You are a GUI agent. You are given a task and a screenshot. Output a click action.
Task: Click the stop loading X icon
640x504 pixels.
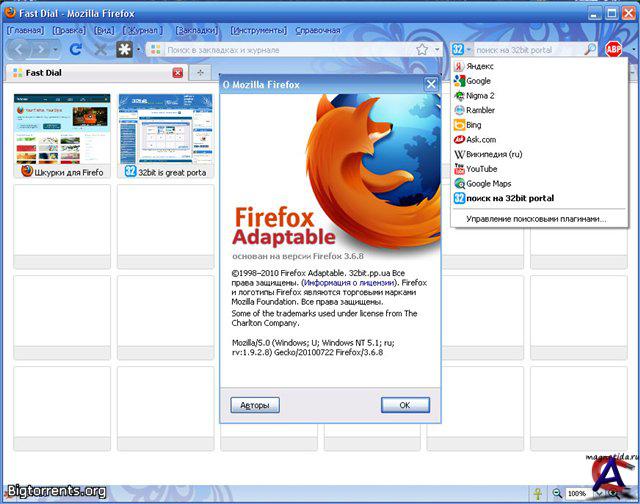pos(100,49)
